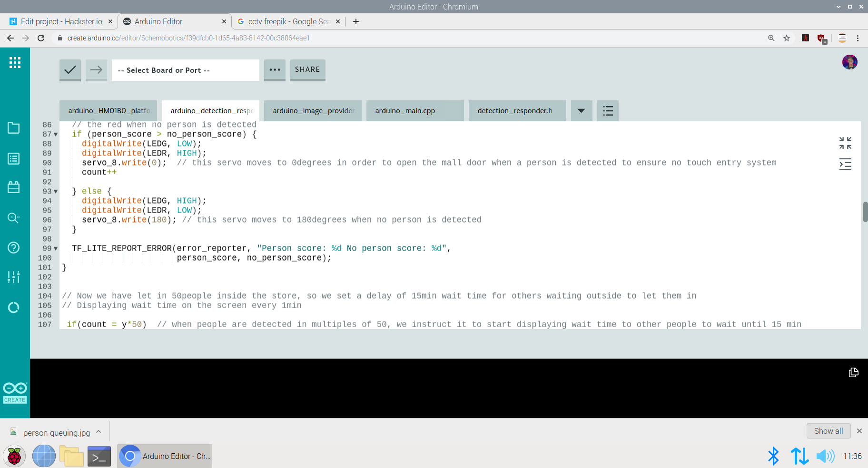Open the person-queuing.jpg download item
This screenshot has width=868, height=468.
point(57,432)
